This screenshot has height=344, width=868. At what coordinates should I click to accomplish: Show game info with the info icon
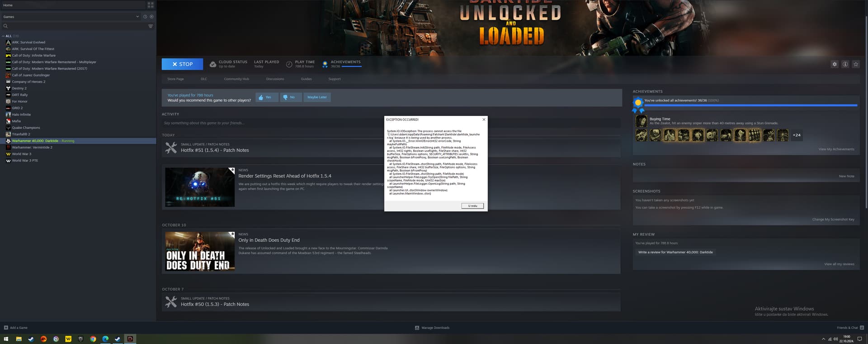[x=845, y=64]
